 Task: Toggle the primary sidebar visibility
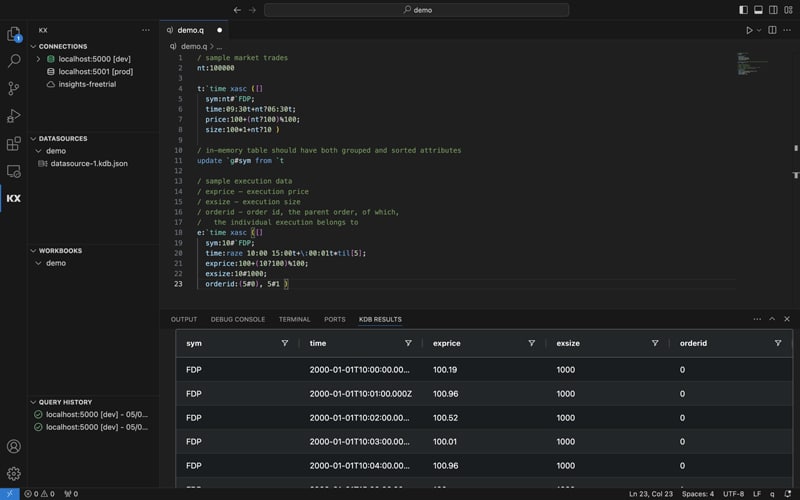click(743, 9)
